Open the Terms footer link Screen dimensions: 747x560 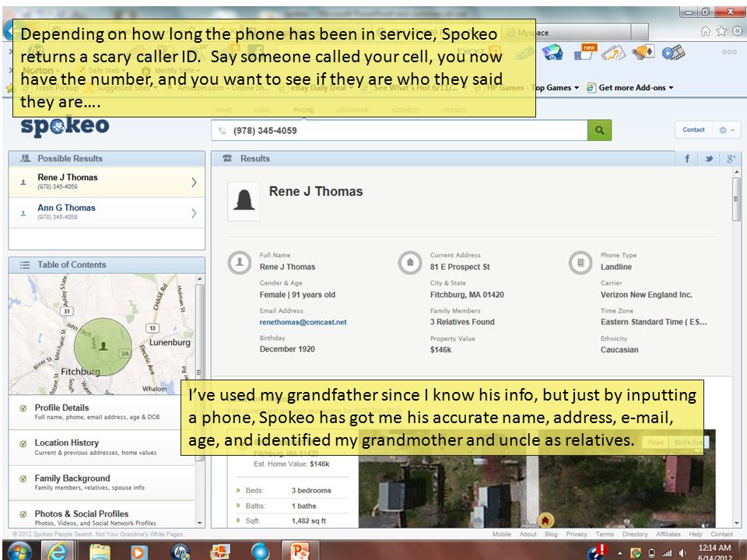605,534
